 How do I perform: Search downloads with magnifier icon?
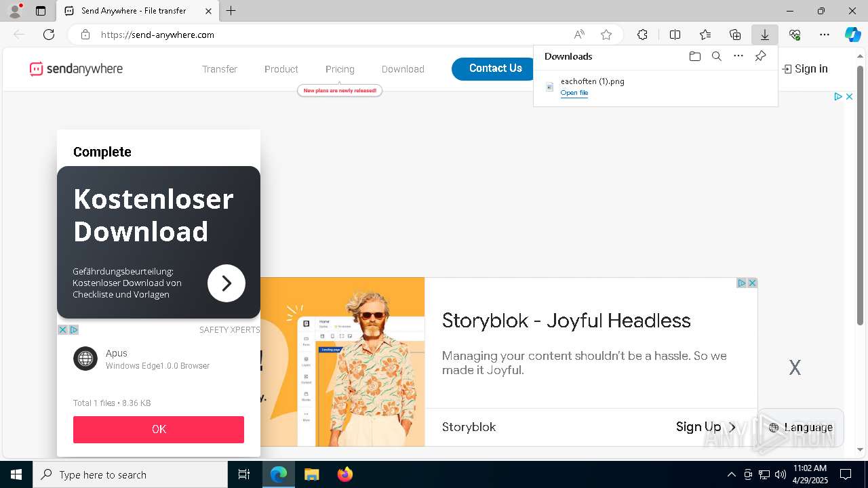pyautogui.click(x=716, y=56)
